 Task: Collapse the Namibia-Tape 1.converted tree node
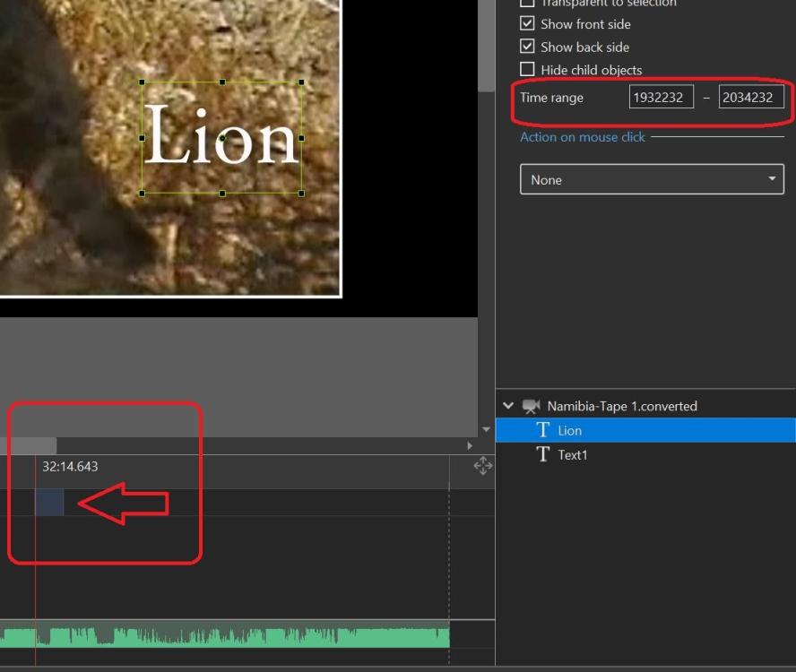[508, 406]
